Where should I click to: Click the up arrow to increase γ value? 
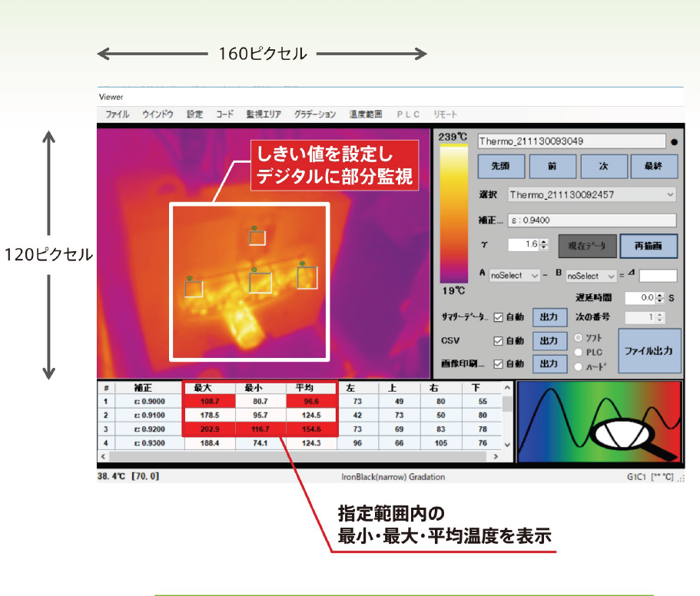543,241
